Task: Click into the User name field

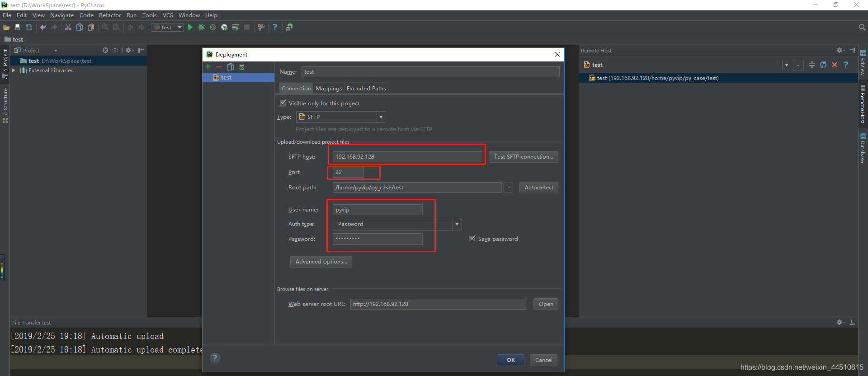Action: click(x=377, y=210)
